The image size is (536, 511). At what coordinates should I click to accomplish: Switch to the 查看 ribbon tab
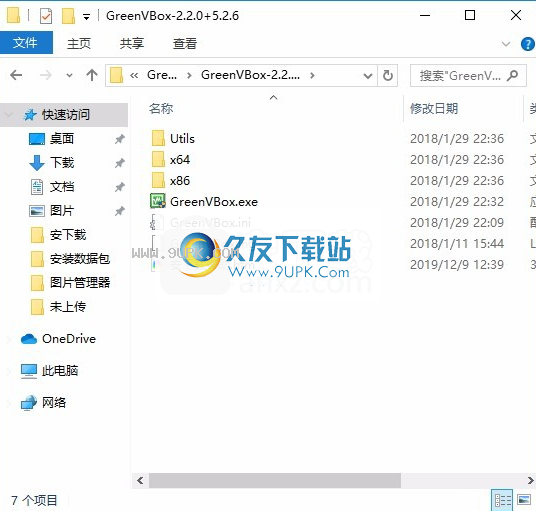pyautogui.click(x=185, y=43)
